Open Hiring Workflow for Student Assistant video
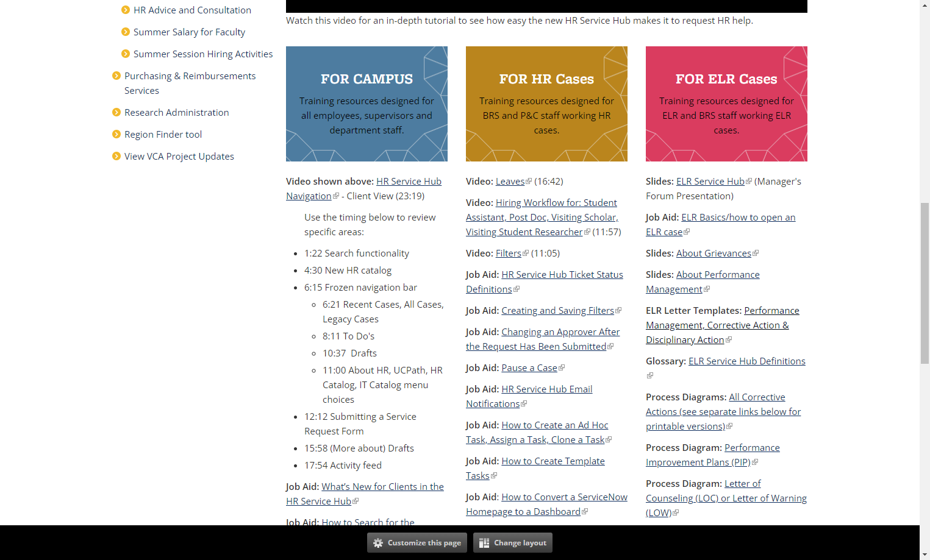The width and height of the screenshot is (930, 560). 542,218
